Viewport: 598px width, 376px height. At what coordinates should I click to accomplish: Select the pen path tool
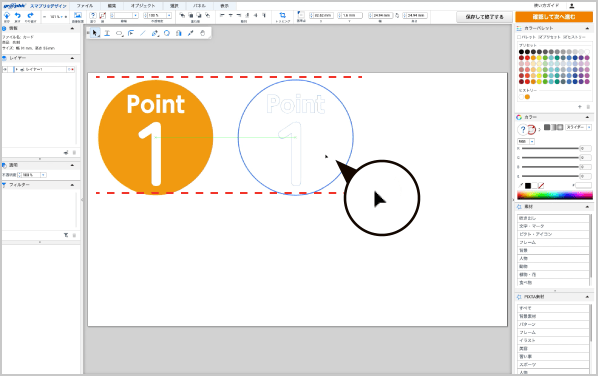[x=155, y=33]
